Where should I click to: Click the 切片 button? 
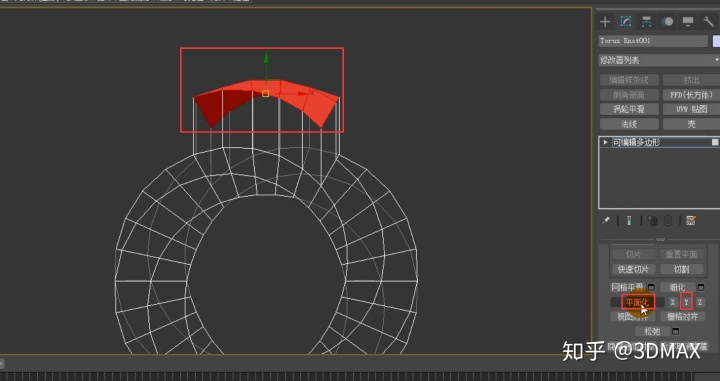(x=633, y=254)
